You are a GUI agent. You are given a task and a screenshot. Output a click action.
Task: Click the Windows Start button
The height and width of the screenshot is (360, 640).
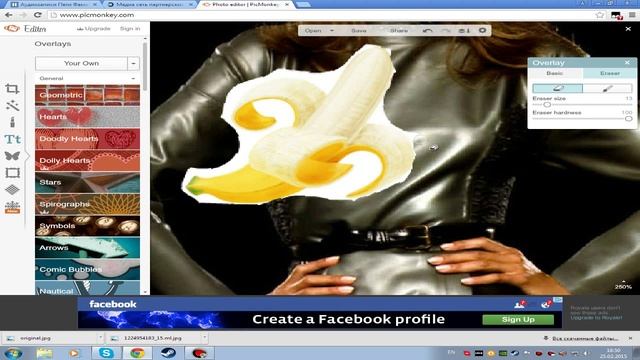click(x=13, y=353)
